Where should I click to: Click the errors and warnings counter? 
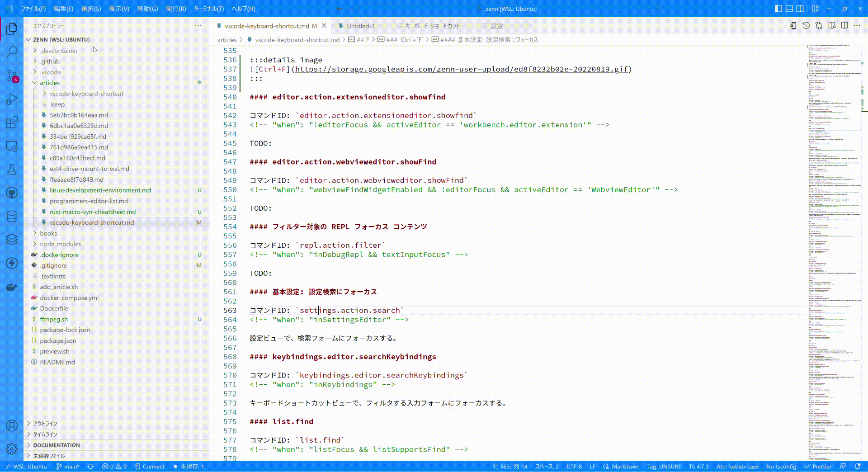click(x=114, y=467)
